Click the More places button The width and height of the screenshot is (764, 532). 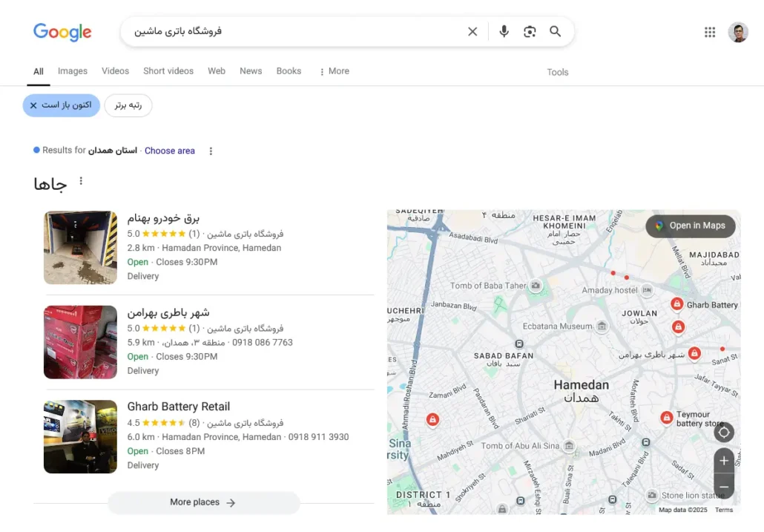pos(204,502)
